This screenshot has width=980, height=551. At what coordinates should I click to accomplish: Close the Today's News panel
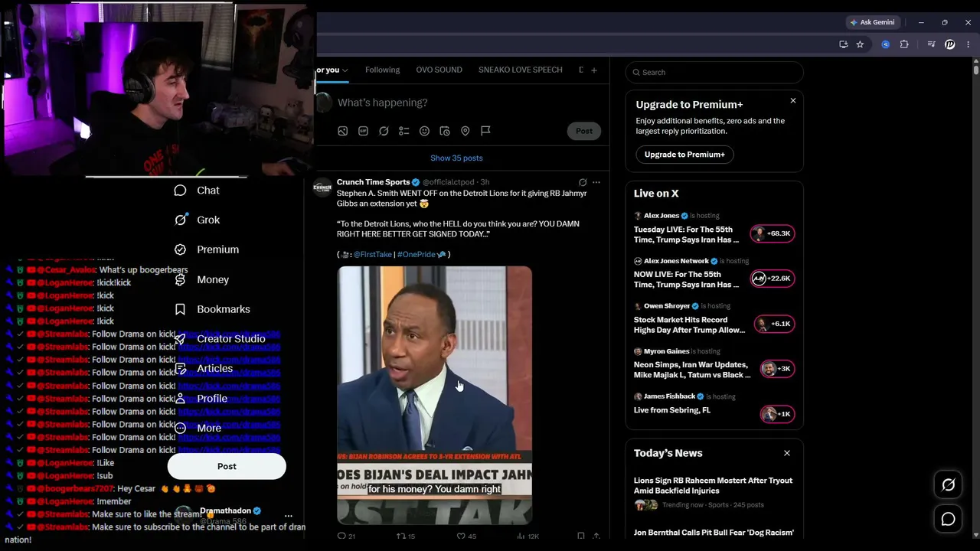pos(787,453)
